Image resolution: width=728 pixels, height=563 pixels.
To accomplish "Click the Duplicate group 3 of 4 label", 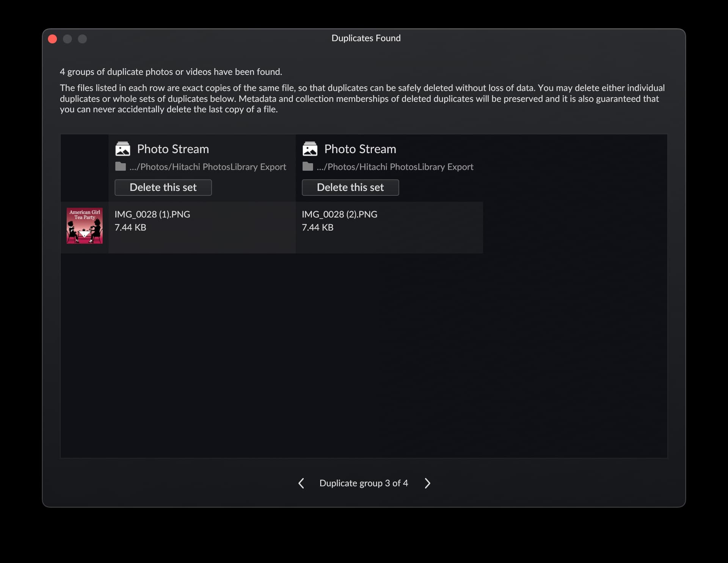I will [x=364, y=483].
